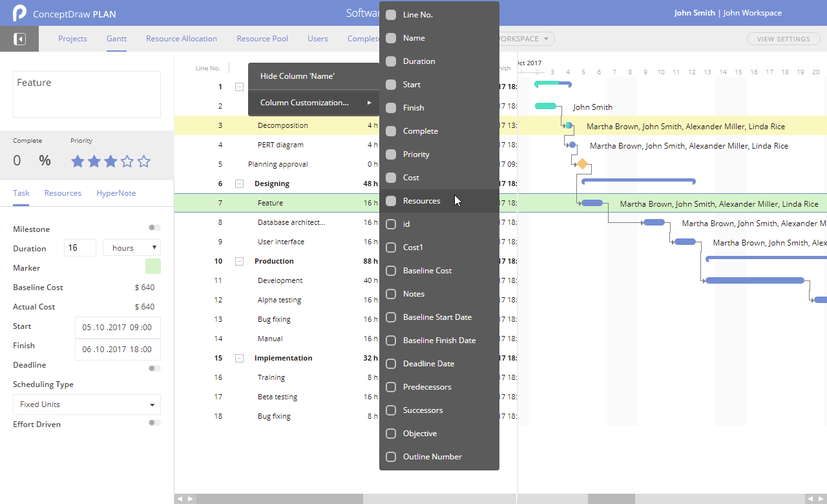This screenshot has height=504, width=827.
Task: Check the Deadline Date column checkbox
Action: [x=391, y=364]
